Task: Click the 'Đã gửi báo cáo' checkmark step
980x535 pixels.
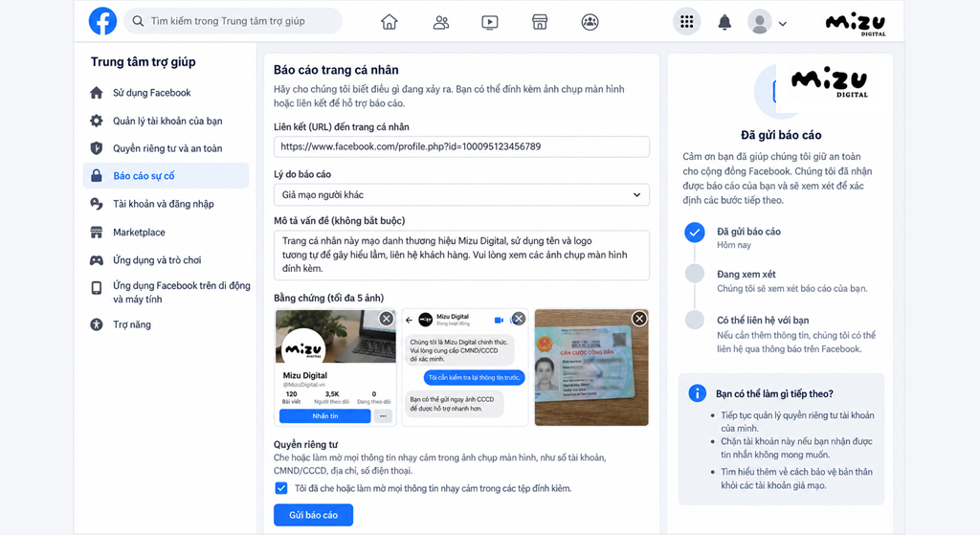Action: point(695,233)
